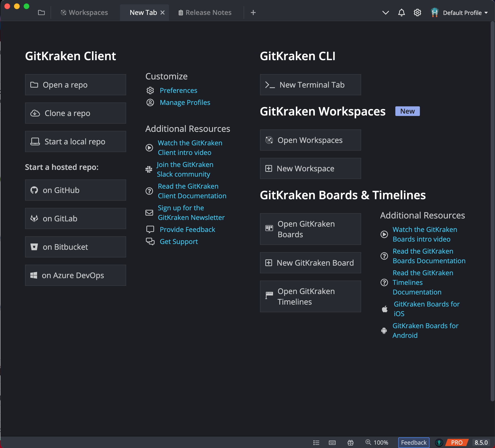Click play icon beside Boards intro video
Viewport: 495px width, 448px height.
384,234
